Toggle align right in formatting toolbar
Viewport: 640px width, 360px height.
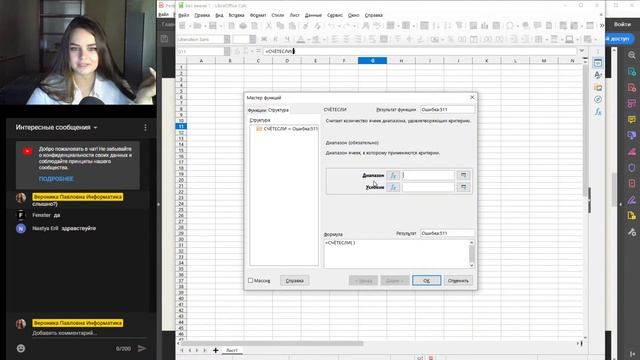click(x=358, y=40)
